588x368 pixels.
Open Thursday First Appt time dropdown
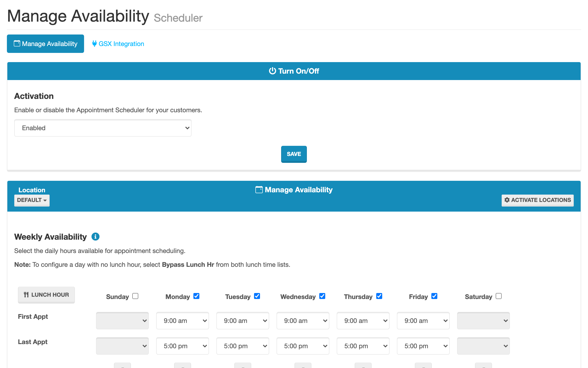click(x=363, y=321)
